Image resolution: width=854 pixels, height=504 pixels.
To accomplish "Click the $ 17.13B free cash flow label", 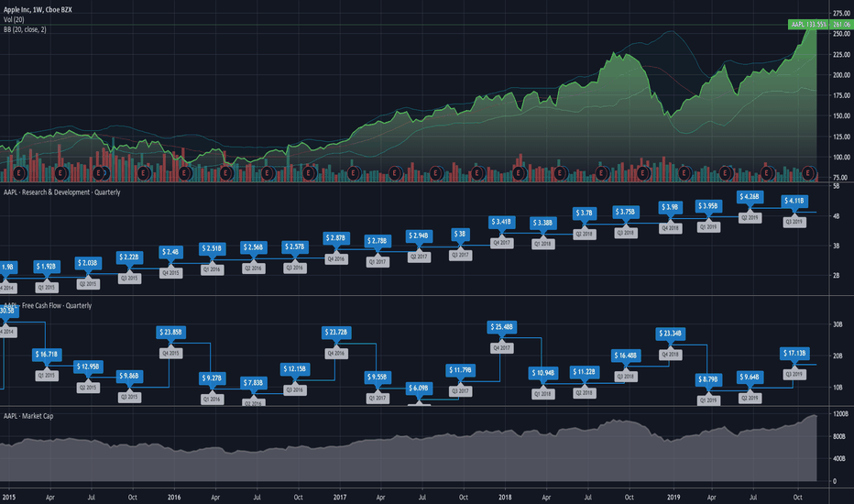I will 794,353.
